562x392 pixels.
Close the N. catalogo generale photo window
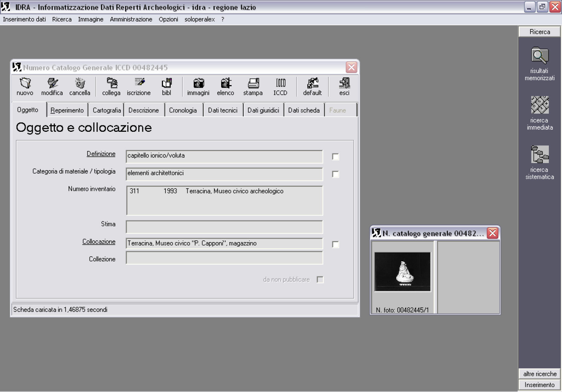click(x=493, y=233)
